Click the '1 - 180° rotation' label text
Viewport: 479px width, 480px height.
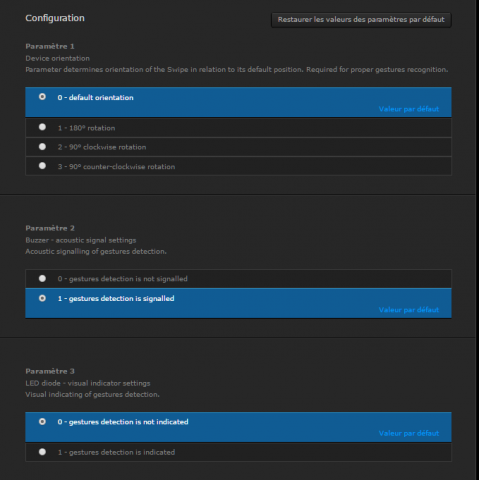86,128
